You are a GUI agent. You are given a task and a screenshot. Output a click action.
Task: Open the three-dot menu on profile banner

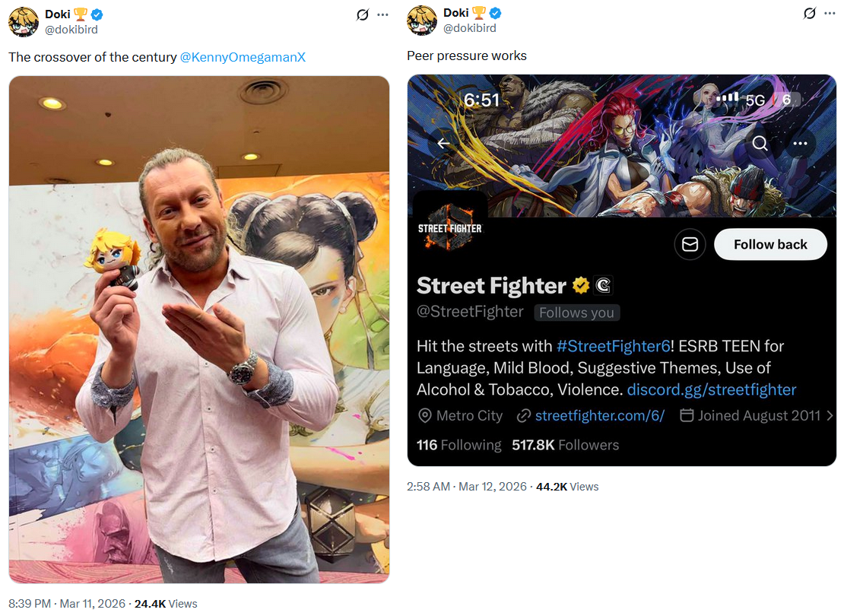(x=800, y=143)
